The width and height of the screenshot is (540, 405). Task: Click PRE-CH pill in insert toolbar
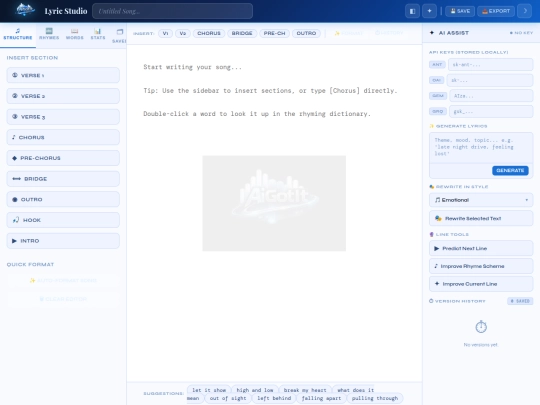pos(274,33)
